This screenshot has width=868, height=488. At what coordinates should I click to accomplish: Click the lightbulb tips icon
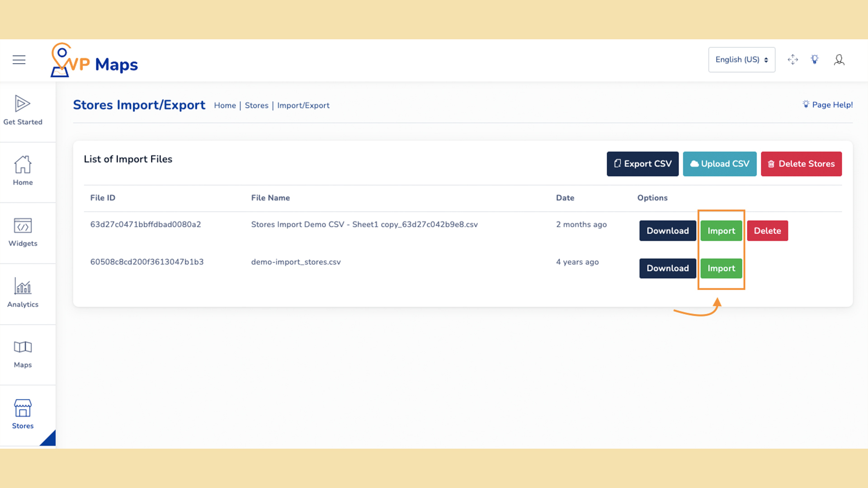815,59
